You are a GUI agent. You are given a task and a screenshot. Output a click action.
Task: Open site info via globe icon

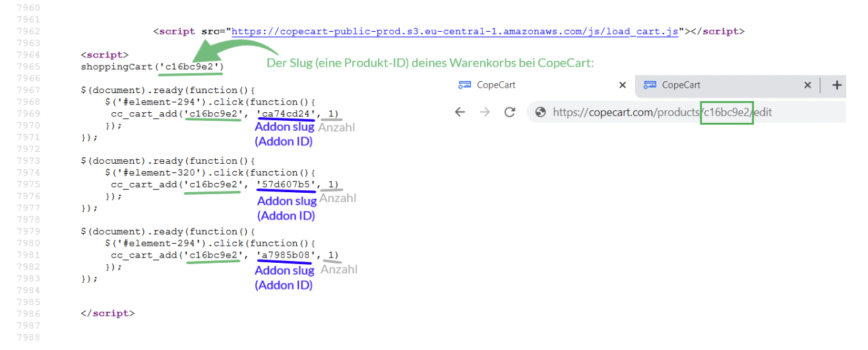541,112
